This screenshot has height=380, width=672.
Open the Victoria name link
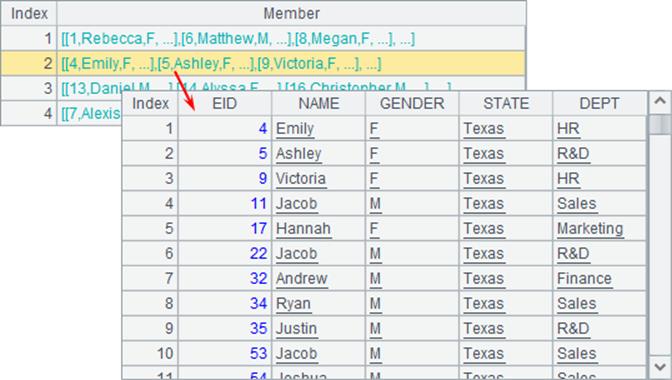(300, 179)
